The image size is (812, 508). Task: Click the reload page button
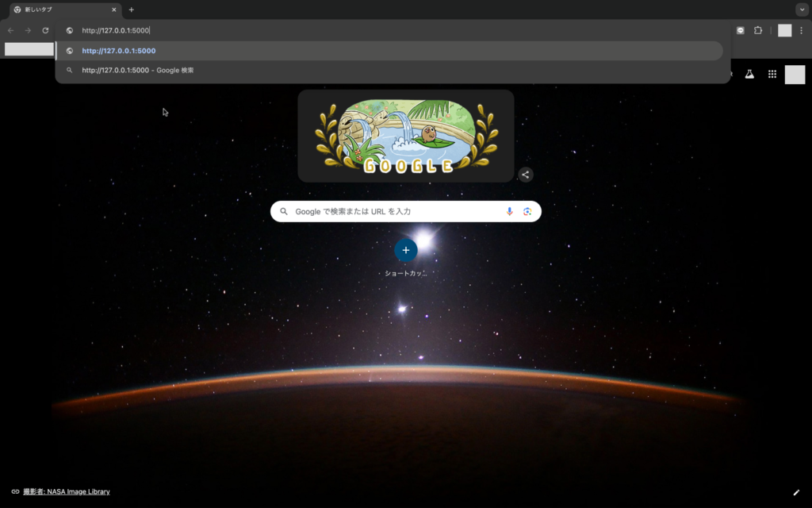pyautogui.click(x=45, y=30)
